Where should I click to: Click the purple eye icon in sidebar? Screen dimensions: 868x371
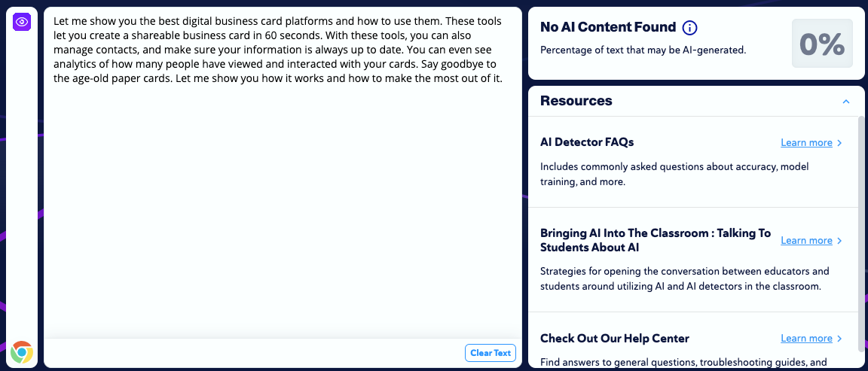coord(22,22)
